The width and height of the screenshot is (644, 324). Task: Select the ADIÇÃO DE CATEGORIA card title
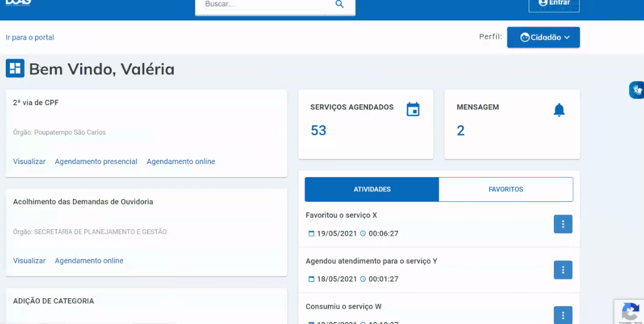[x=53, y=301]
